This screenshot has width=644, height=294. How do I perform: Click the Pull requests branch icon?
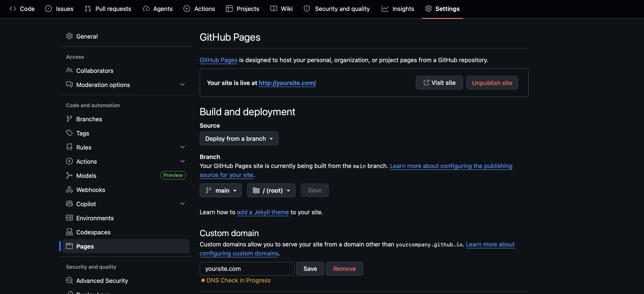coord(88,9)
